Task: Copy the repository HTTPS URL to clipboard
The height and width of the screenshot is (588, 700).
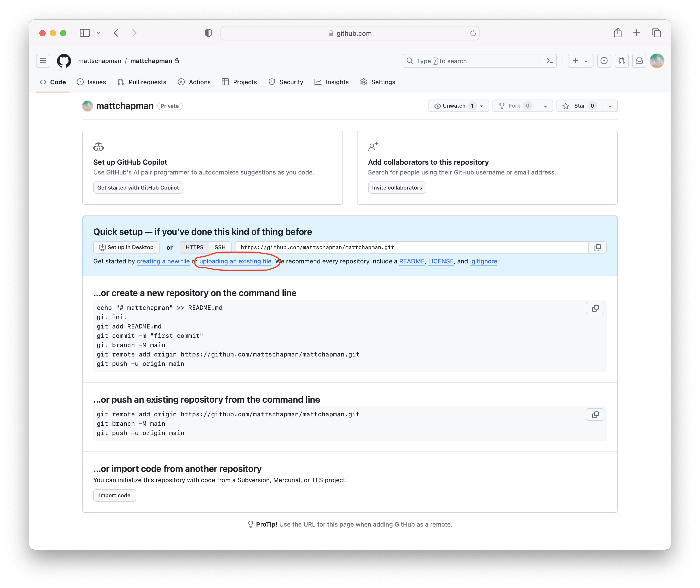Action: (597, 248)
